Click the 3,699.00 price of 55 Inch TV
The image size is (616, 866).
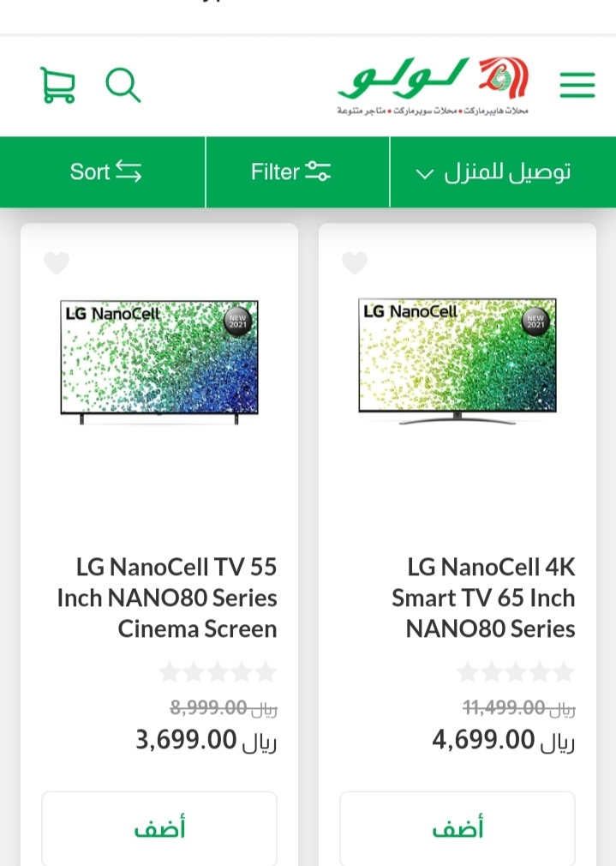point(206,739)
